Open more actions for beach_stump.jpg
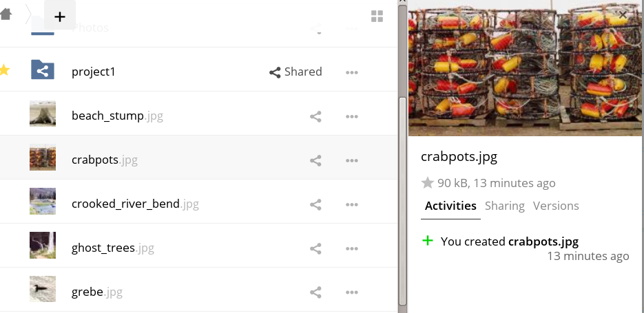This screenshot has height=313, width=644. (x=352, y=116)
